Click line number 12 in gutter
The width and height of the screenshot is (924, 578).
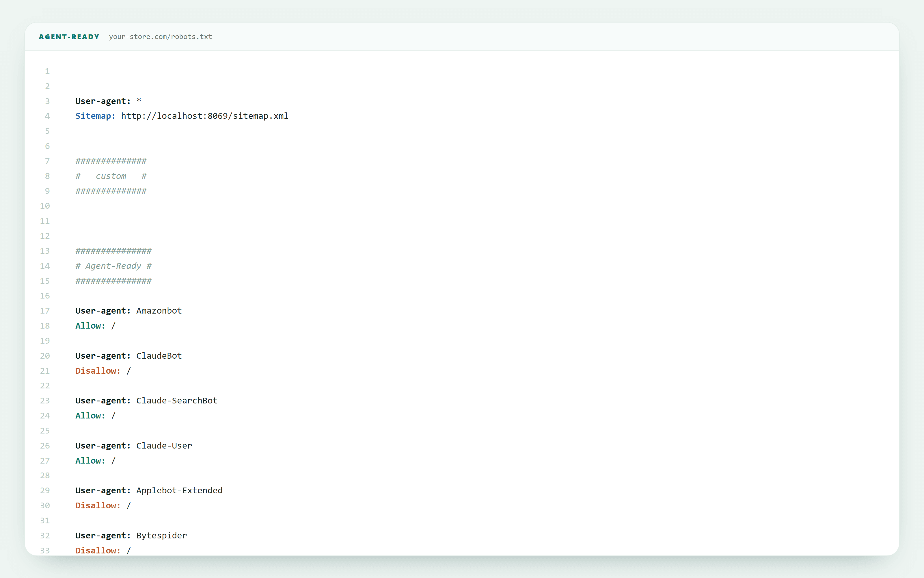click(45, 236)
